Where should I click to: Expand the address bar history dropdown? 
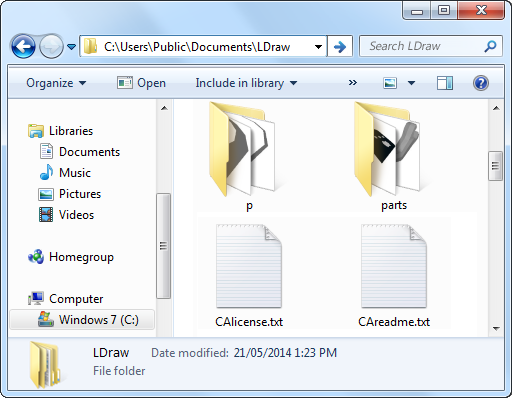click(x=318, y=47)
